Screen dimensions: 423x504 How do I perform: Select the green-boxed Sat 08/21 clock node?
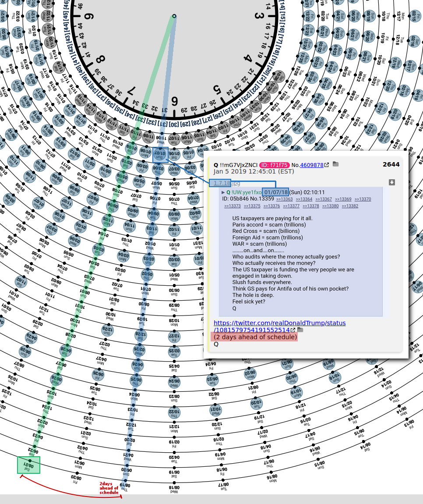tap(28, 465)
